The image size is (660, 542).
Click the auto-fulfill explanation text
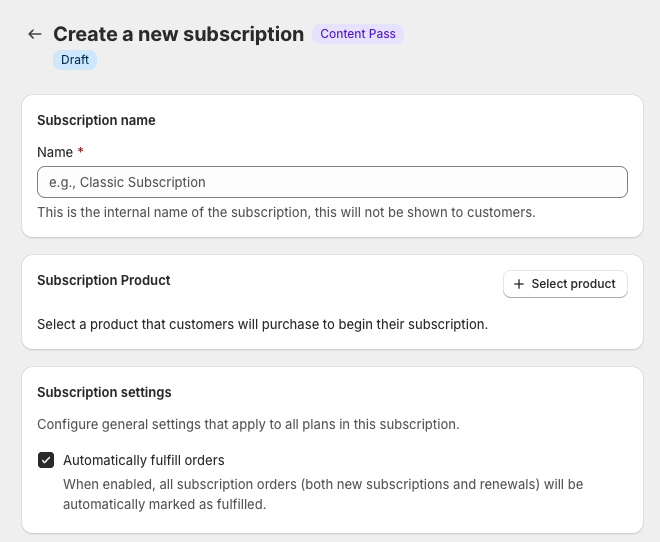pos(322,494)
